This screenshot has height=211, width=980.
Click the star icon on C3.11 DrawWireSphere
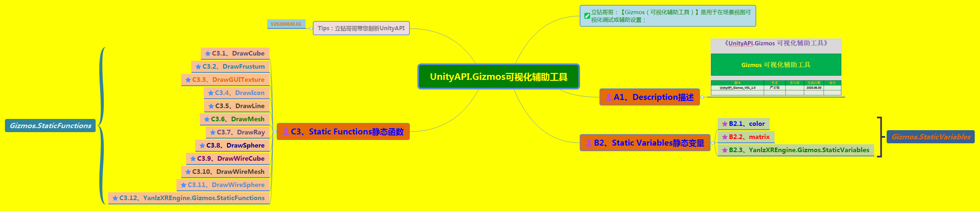[x=183, y=185]
